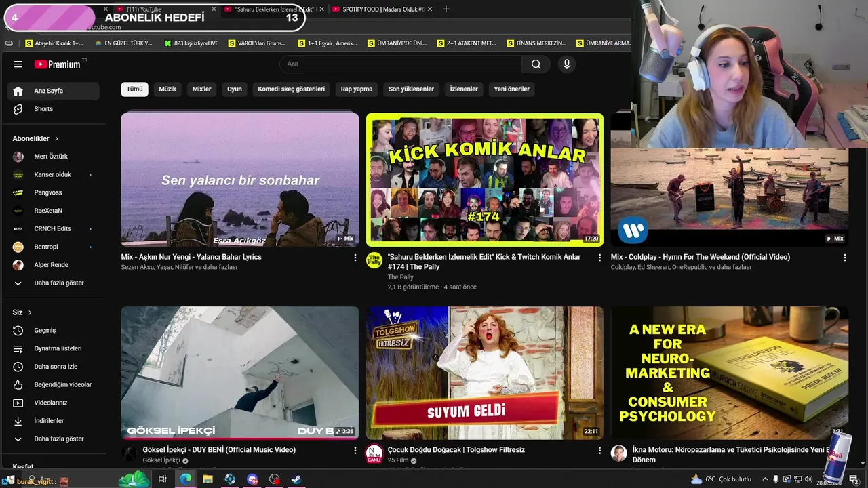Open Alper Rende channel subscription
This screenshot has width=868, height=488.
pyautogui.click(x=54, y=265)
